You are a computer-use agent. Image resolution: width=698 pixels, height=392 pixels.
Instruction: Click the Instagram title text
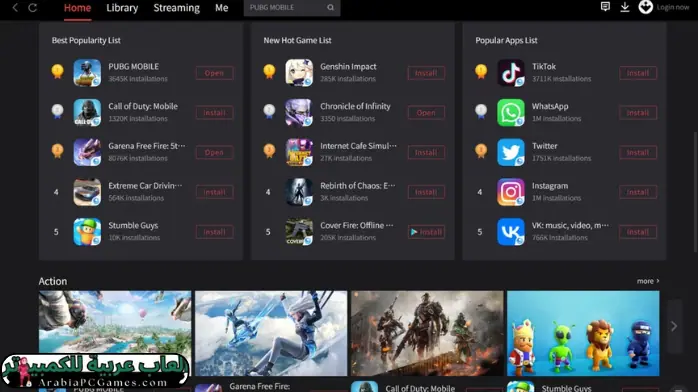[550, 186]
